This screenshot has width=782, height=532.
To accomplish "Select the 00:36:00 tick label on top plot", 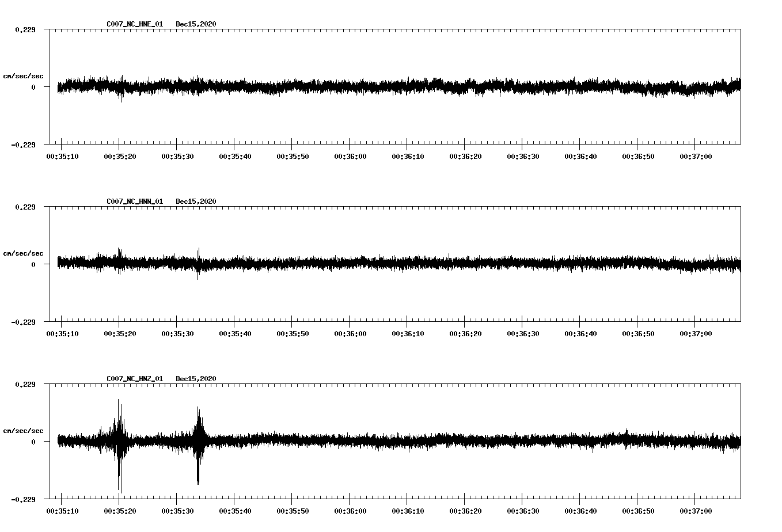I will click(348, 155).
